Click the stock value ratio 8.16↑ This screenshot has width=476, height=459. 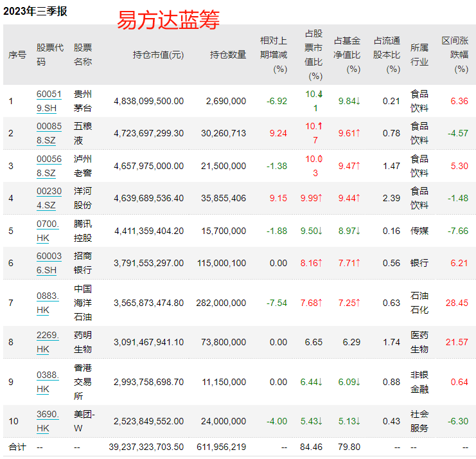coord(312,263)
